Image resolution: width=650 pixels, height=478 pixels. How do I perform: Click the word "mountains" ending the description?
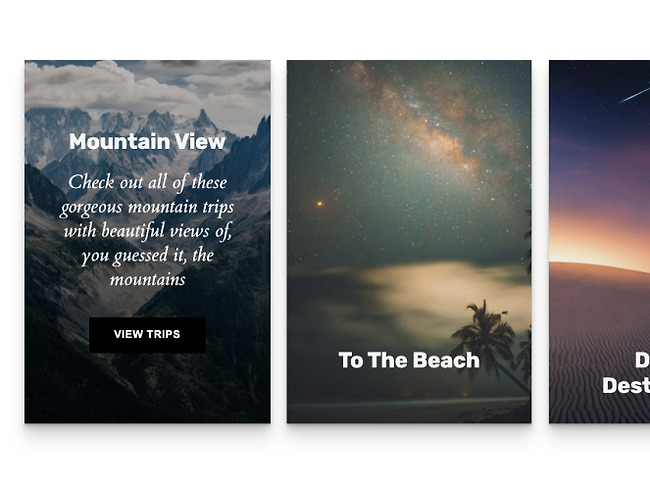click(x=148, y=280)
